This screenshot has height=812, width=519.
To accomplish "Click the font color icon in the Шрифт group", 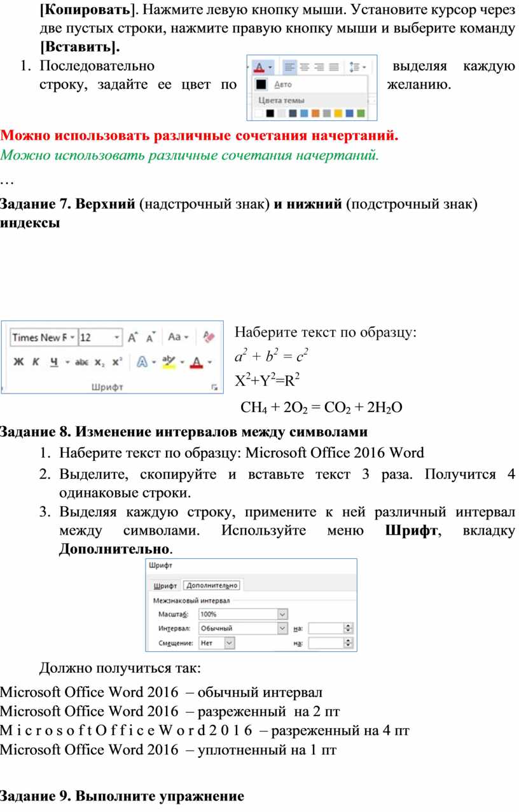I will (196, 362).
